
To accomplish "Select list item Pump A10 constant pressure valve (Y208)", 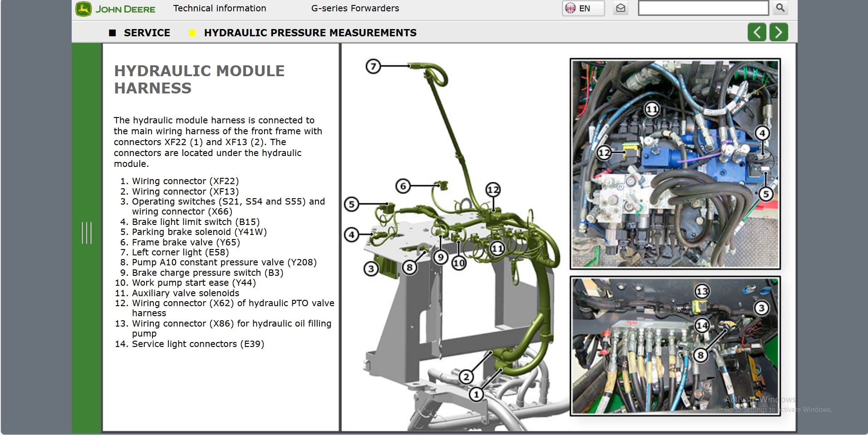I will 224,262.
